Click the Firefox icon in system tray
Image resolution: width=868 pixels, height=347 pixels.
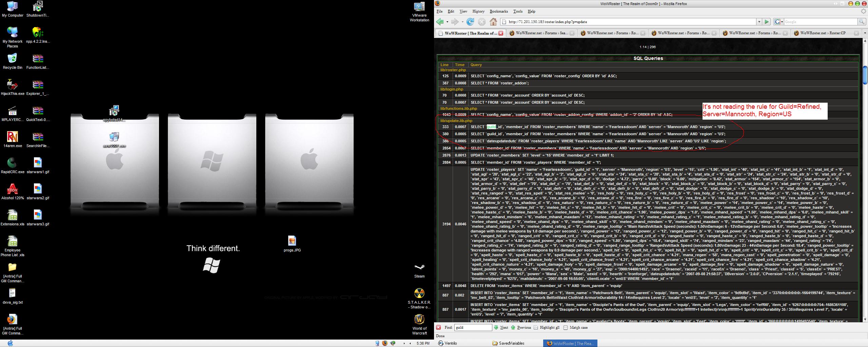[x=384, y=343]
